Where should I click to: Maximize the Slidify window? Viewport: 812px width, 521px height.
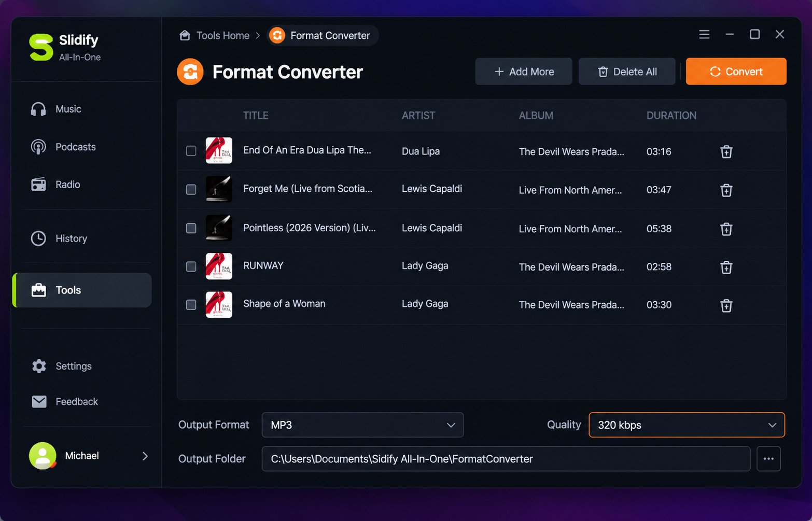[x=755, y=34]
